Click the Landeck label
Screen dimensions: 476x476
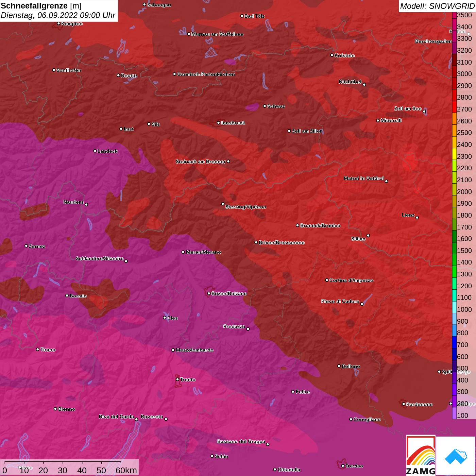pos(107,151)
